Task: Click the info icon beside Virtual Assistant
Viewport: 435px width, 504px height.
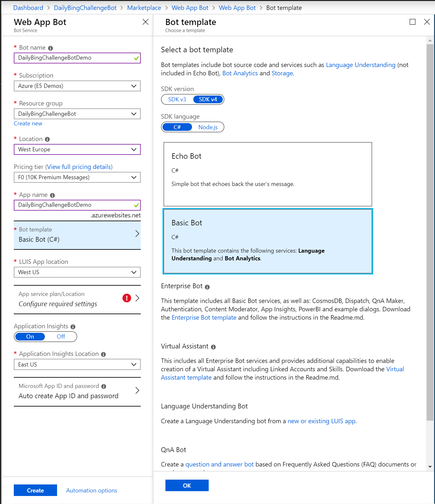Action: click(213, 347)
